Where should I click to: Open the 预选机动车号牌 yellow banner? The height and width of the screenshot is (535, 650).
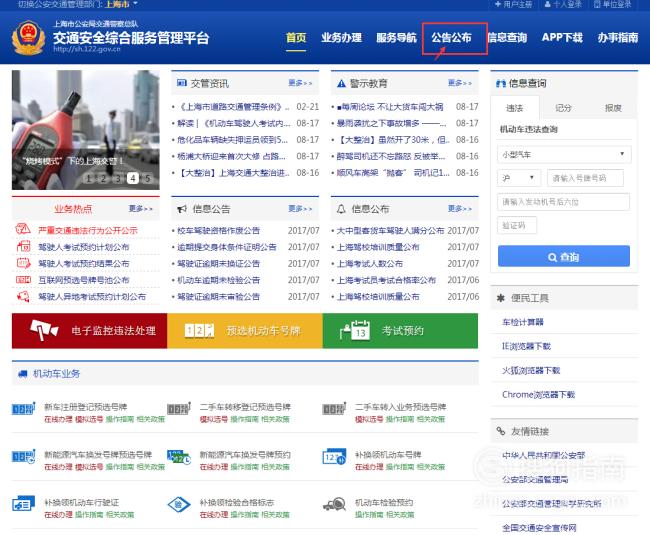(x=245, y=331)
